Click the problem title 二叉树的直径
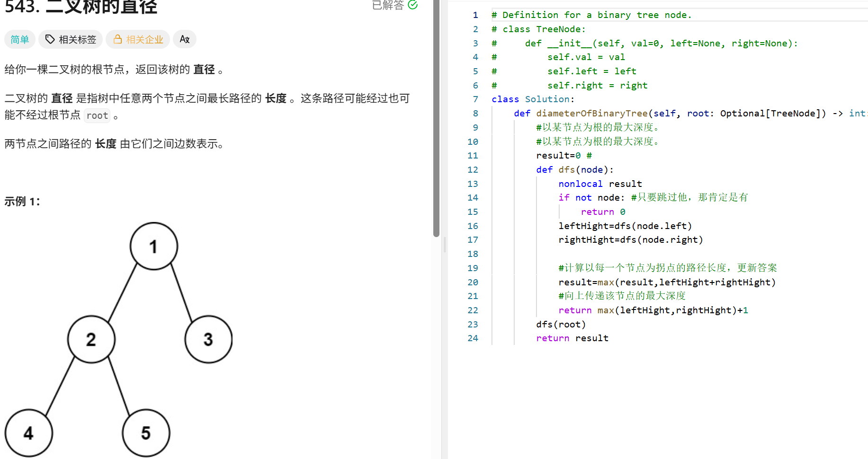Viewport: 868px width, 459px height. coord(101,7)
